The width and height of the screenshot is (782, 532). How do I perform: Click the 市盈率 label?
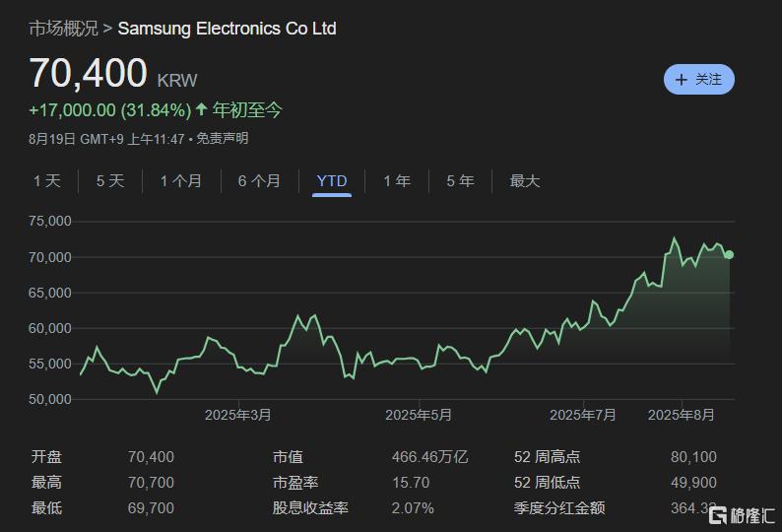(295, 483)
